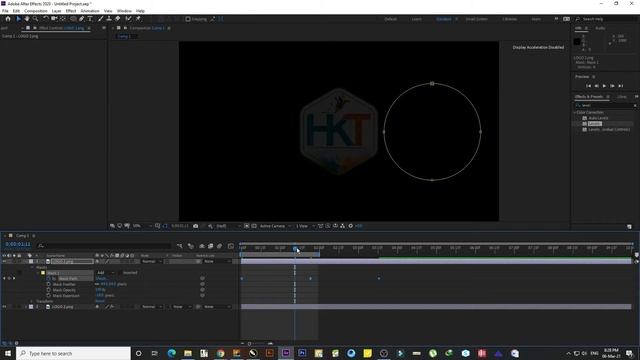
Task: Collapse the Color Correction effects category
Action: [575, 112]
